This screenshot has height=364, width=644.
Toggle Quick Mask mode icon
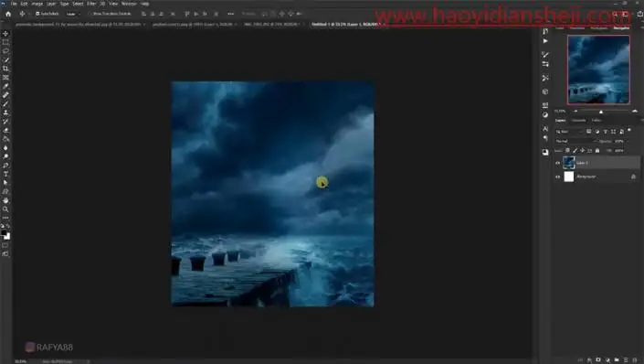tap(5, 245)
